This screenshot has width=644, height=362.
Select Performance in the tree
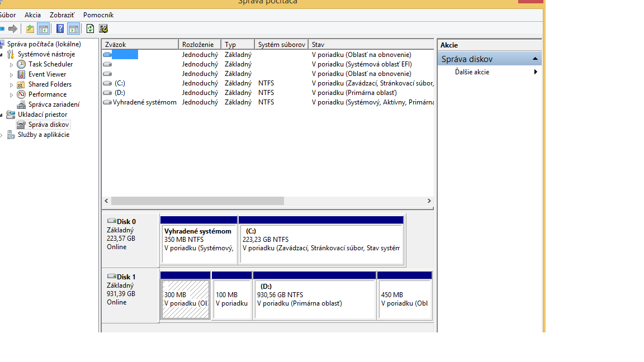[x=47, y=94]
